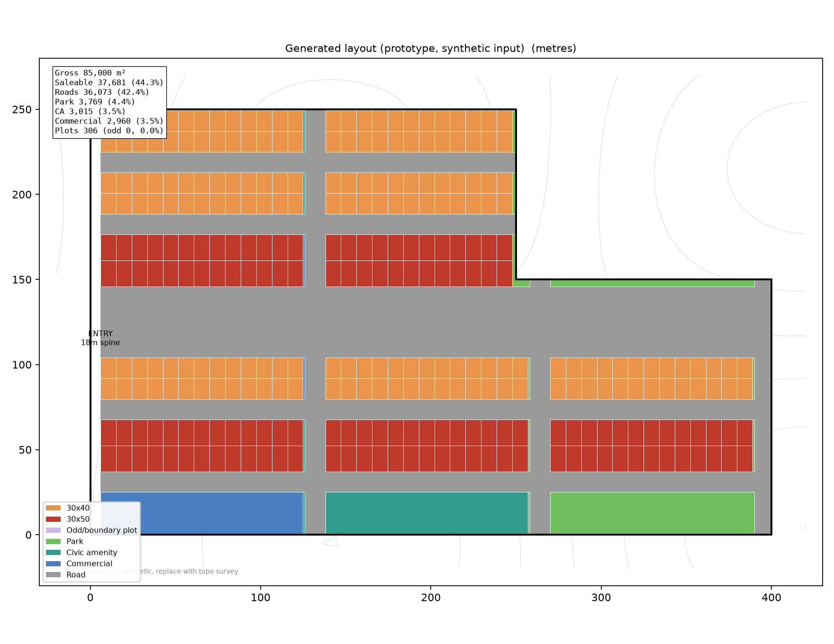Click the blue Commercial legend swatch
The width and height of the screenshot is (834, 644).
point(53,563)
